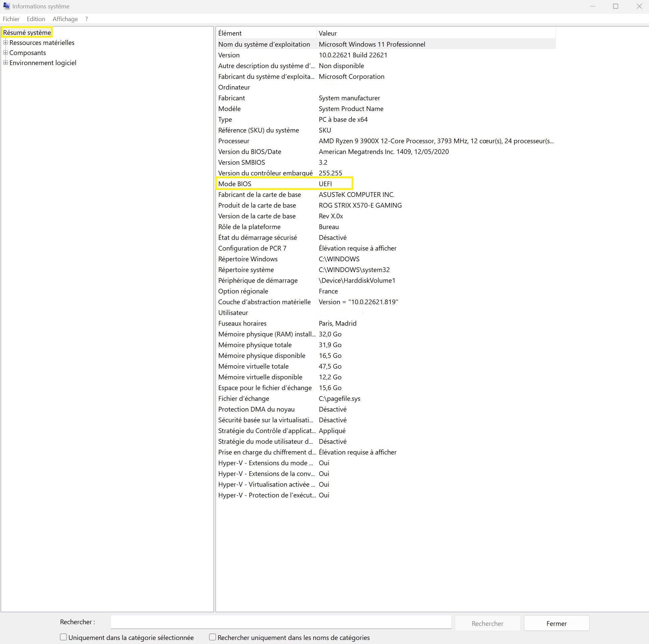Click the Informations système title bar icon
The height and width of the screenshot is (644, 649).
tap(6, 6)
